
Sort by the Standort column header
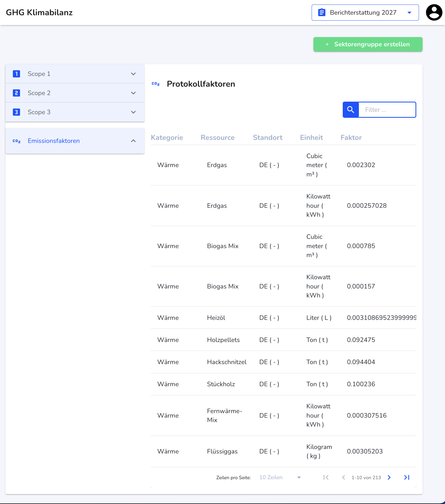coord(268,138)
